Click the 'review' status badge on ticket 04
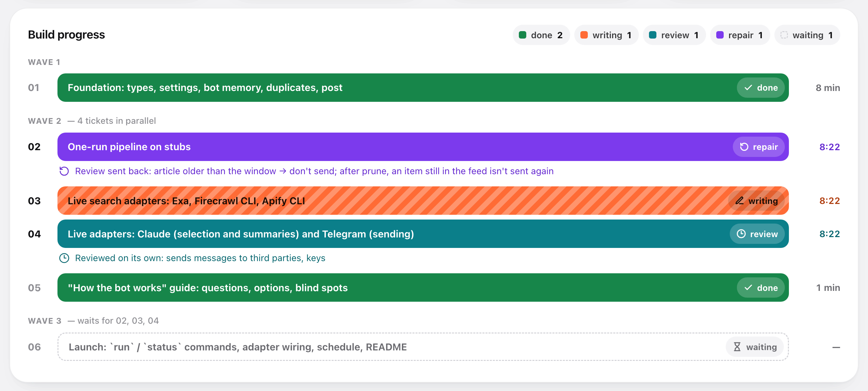868x391 pixels. [757, 234]
